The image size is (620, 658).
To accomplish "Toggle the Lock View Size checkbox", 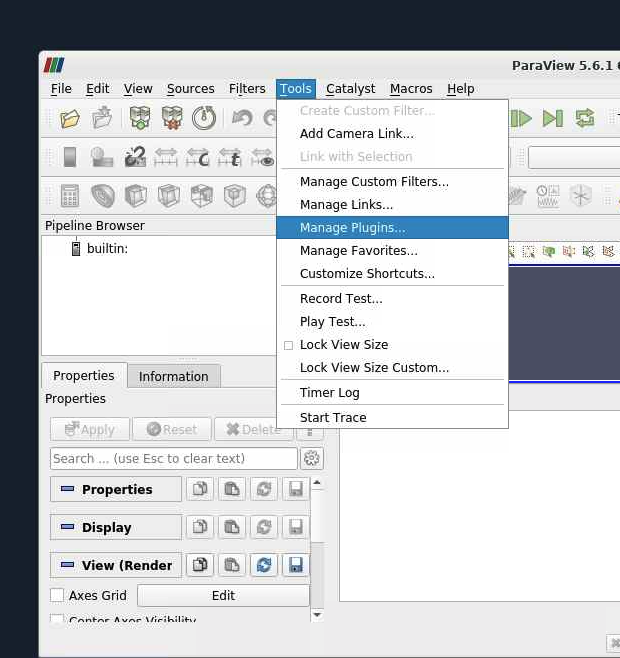I will point(288,345).
